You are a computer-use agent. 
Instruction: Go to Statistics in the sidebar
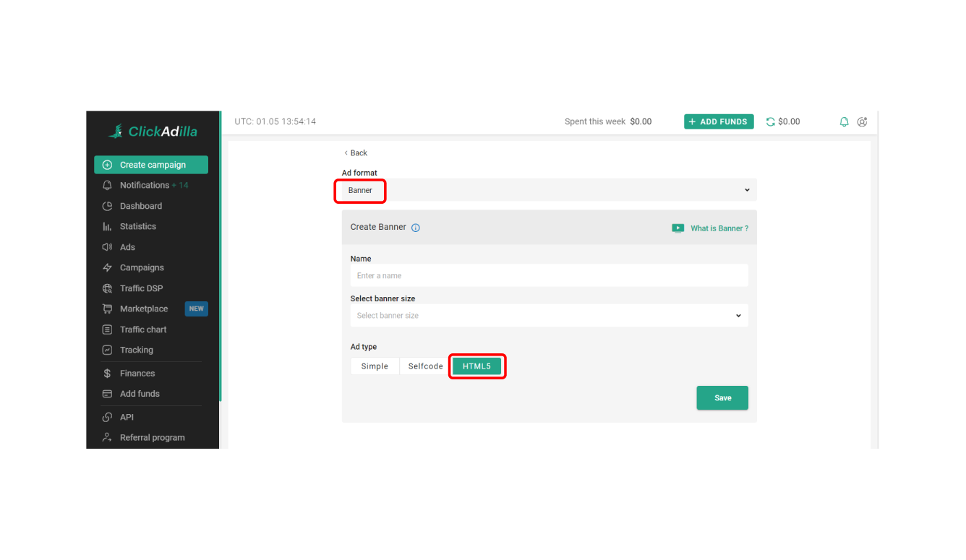pos(137,226)
